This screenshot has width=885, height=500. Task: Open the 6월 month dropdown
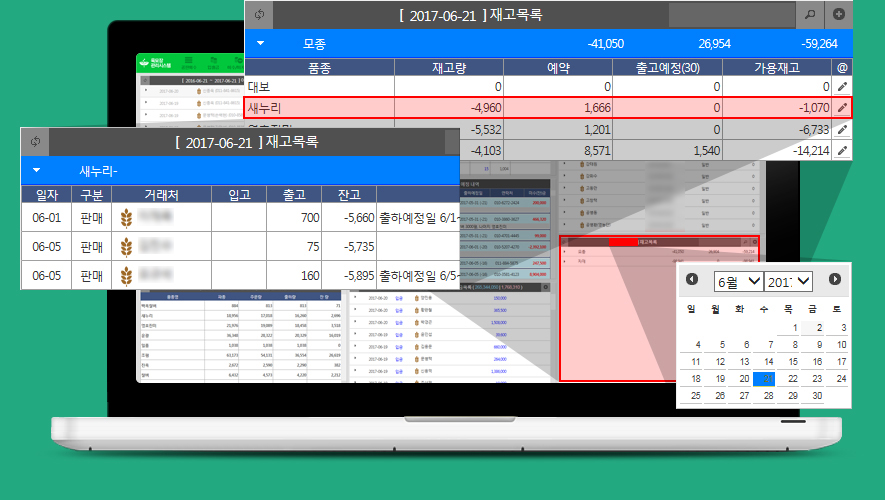click(739, 281)
